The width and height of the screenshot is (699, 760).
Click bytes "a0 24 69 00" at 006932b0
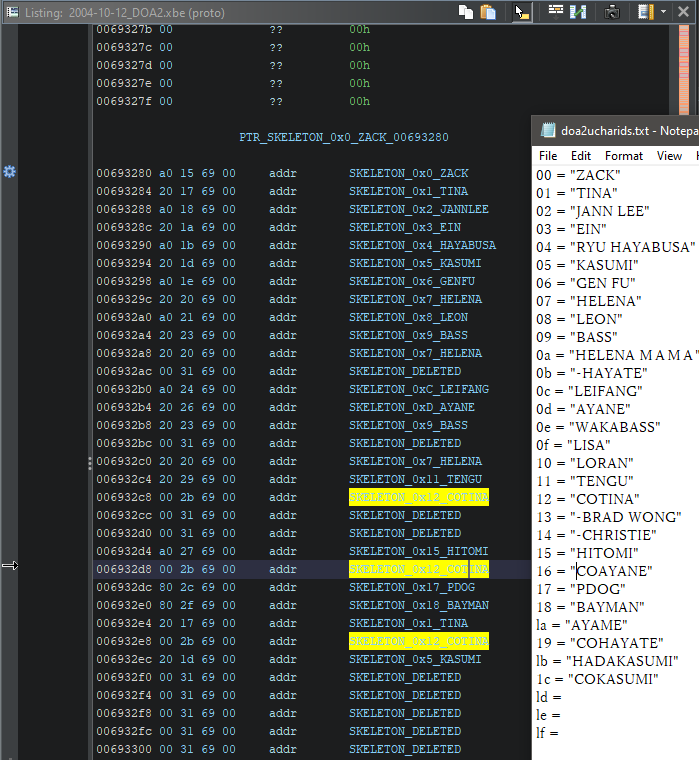197,389
